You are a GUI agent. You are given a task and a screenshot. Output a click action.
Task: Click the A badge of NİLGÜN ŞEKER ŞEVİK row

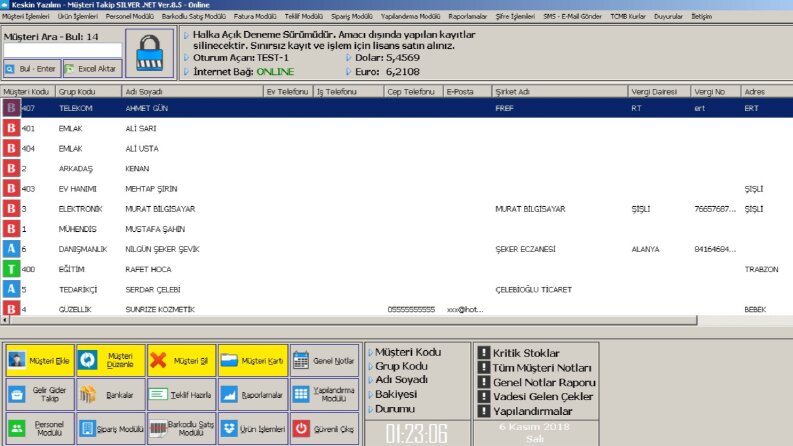pyautogui.click(x=11, y=249)
